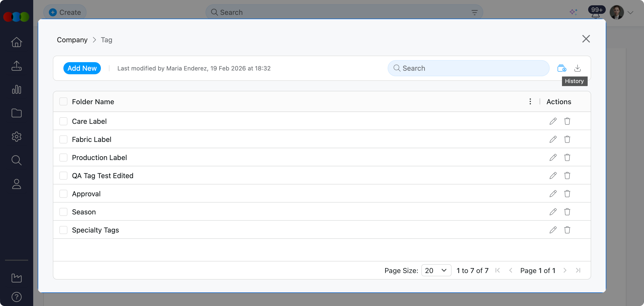Open analytics bar chart sidebar icon
644x306 pixels.
pyautogui.click(x=17, y=89)
